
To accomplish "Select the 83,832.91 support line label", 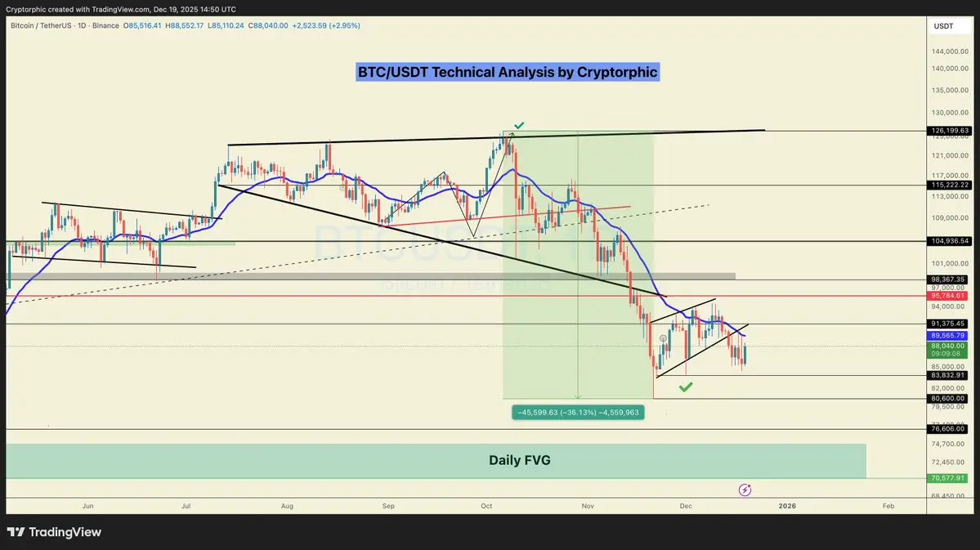I will tap(948, 376).
